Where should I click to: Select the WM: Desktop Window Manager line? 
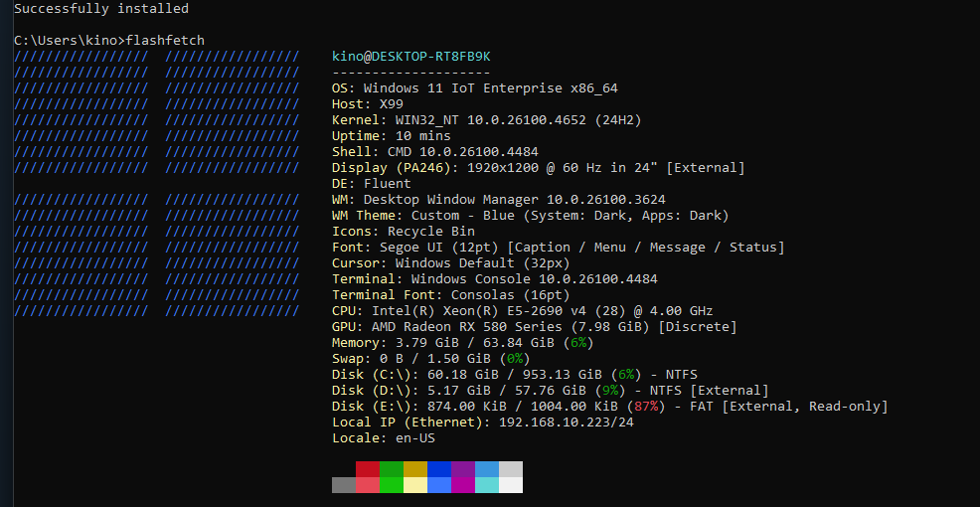[499, 200]
